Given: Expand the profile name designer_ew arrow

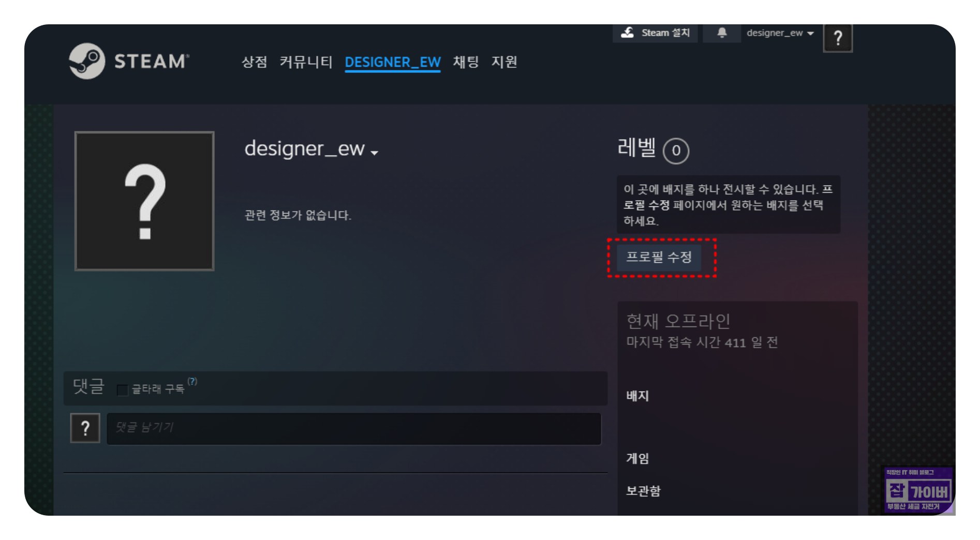Looking at the screenshot, I should coord(375,152).
